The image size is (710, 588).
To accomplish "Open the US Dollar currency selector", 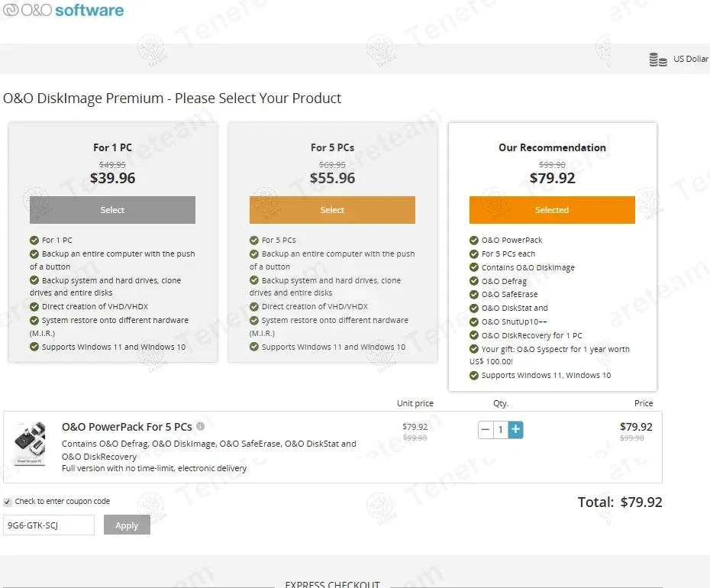I will tap(689, 59).
